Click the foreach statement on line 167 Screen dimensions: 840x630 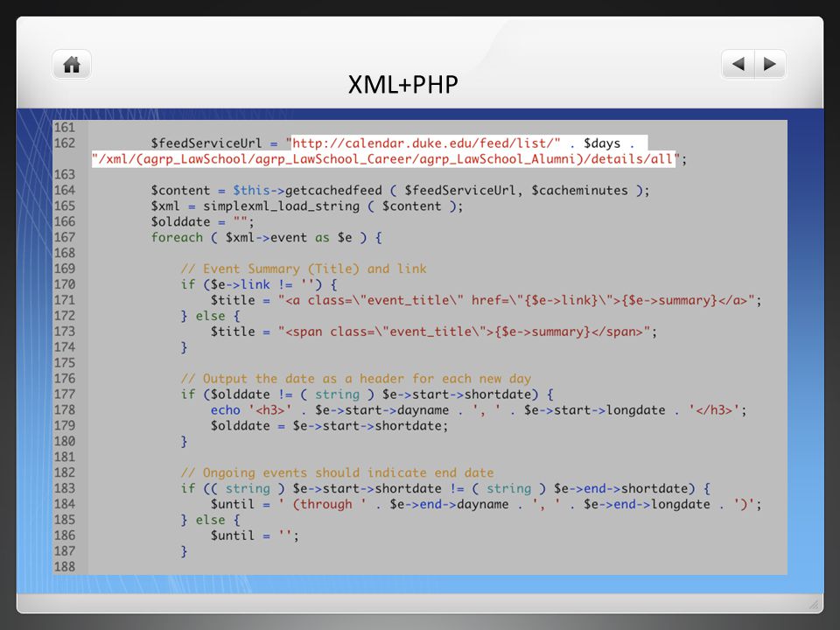pos(266,237)
